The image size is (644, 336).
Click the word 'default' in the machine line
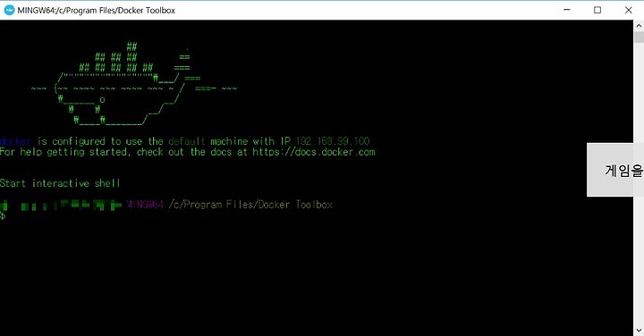point(187,141)
